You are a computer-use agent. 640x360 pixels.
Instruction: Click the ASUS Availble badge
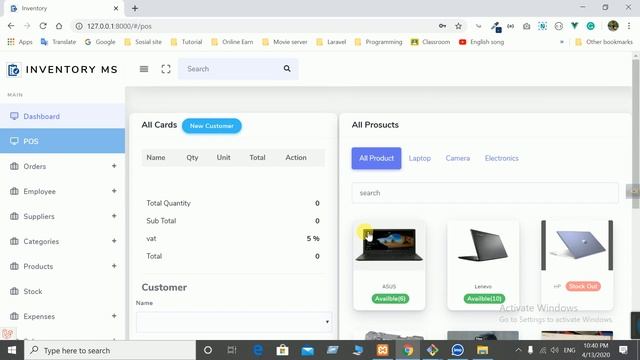389,299
